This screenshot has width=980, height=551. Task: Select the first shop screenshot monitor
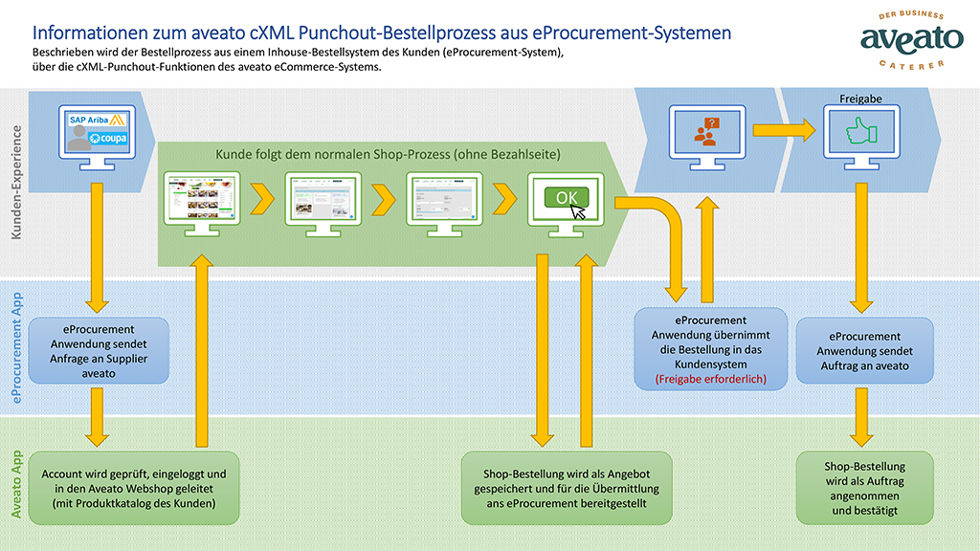coord(199,196)
